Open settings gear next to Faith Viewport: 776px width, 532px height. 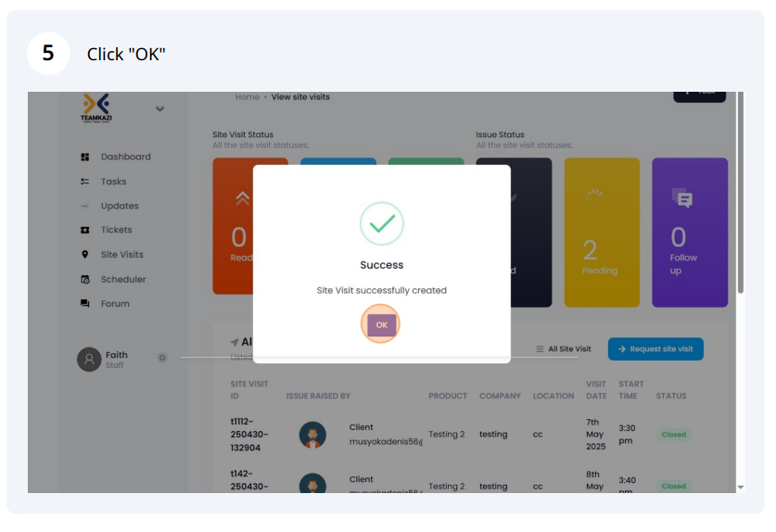tap(162, 358)
